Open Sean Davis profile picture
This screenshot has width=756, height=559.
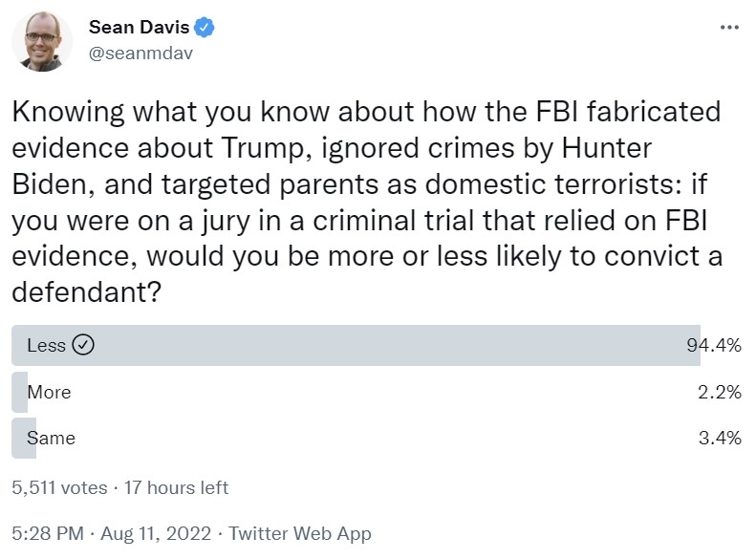click(42, 41)
